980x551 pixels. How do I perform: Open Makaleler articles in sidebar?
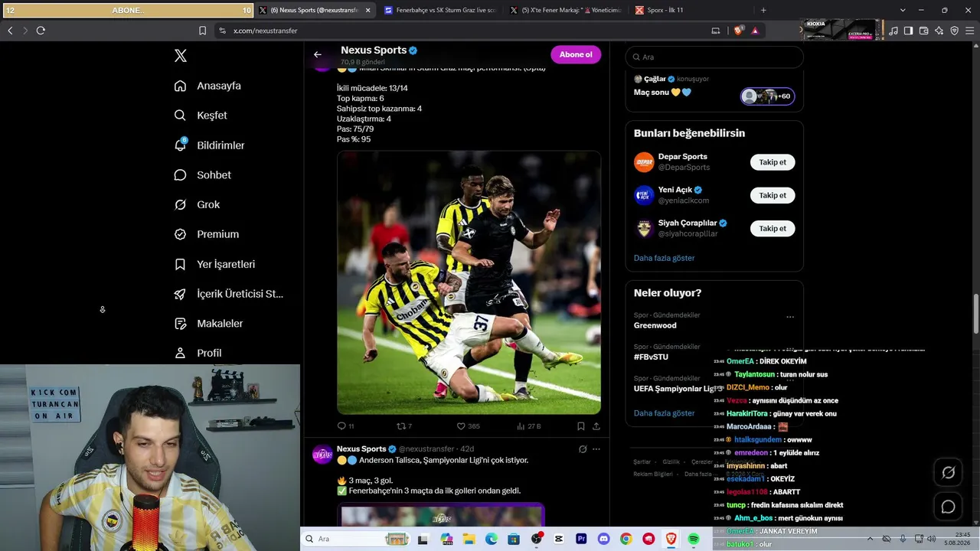pos(208,324)
